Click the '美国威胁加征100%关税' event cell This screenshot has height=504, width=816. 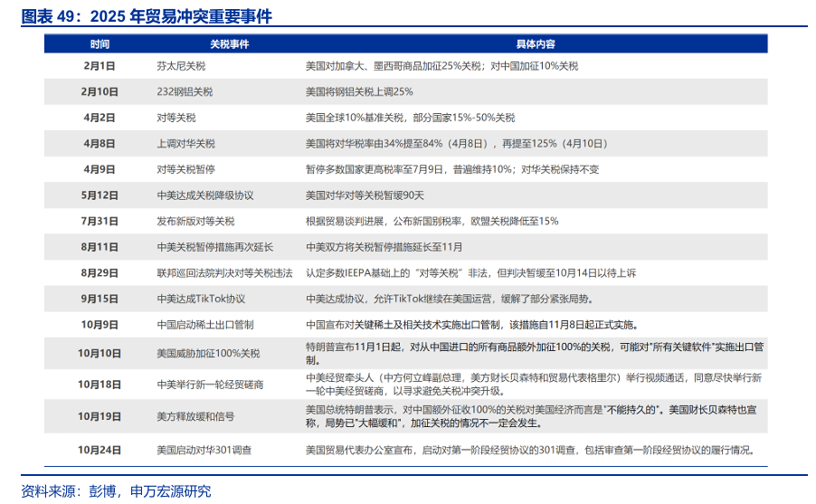207,354
